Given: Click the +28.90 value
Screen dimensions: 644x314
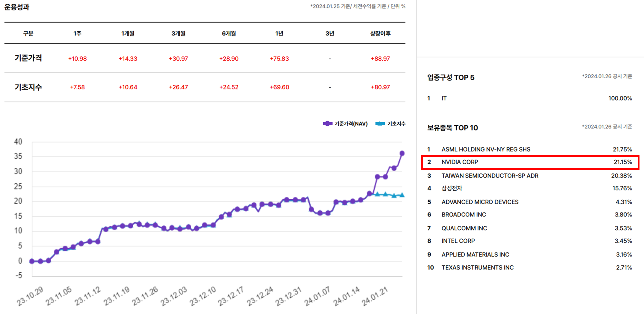Looking at the screenshot, I should click(x=229, y=59).
